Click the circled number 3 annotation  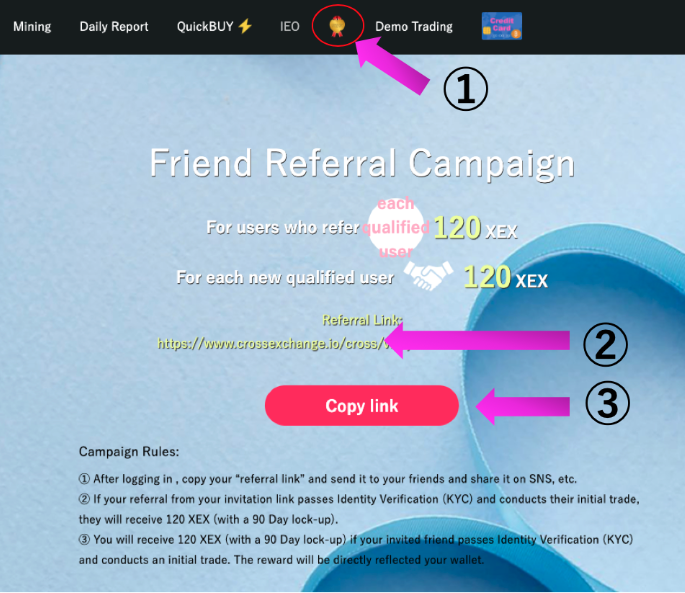tap(607, 402)
